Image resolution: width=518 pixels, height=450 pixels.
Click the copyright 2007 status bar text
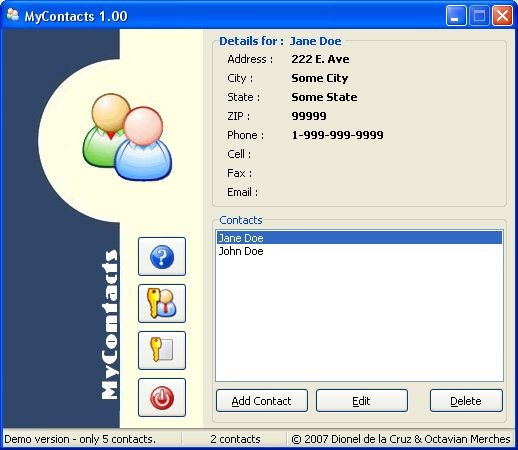pos(401,439)
